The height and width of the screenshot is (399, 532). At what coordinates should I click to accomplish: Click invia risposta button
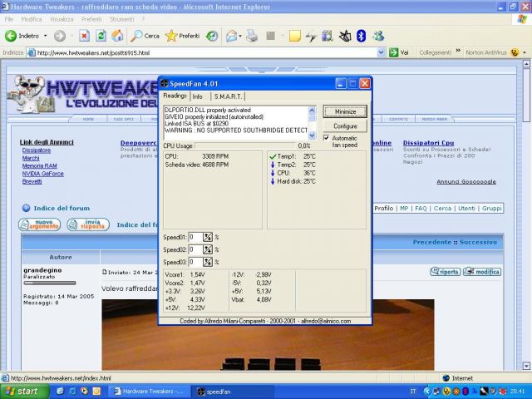click(88, 224)
